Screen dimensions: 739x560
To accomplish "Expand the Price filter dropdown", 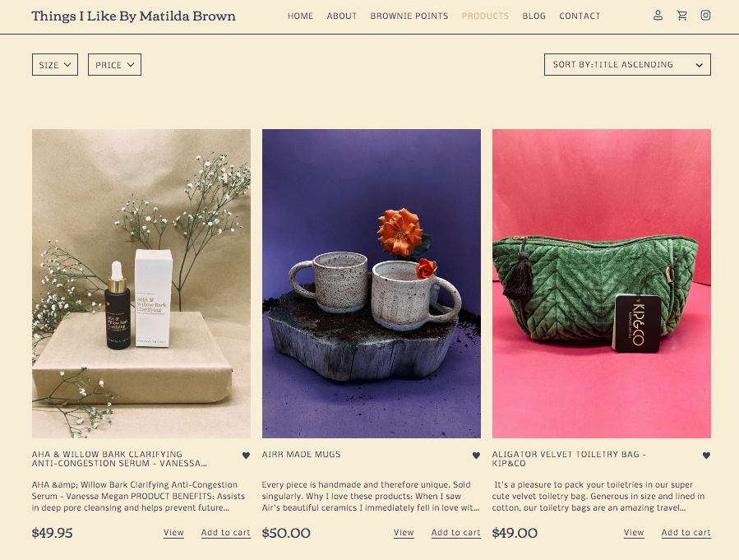I will [x=114, y=65].
